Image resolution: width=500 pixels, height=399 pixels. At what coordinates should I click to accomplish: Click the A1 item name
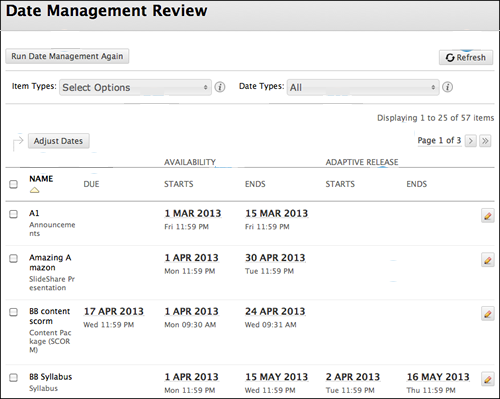coord(34,213)
